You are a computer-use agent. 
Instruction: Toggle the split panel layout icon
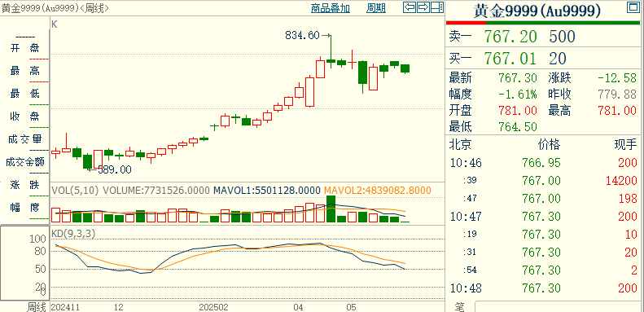pos(437,7)
